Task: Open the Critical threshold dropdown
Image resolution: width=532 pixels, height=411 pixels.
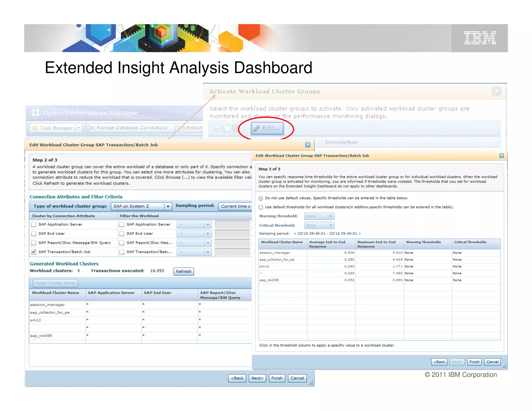Action: tap(319, 225)
